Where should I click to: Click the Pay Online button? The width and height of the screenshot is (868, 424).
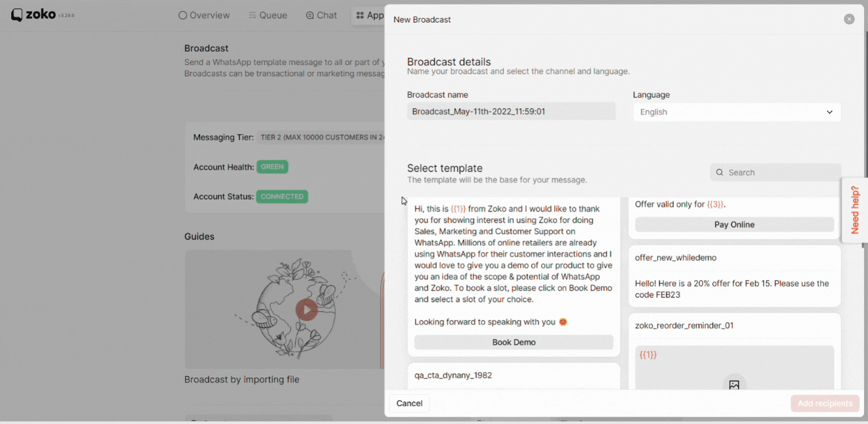coord(734,224)
